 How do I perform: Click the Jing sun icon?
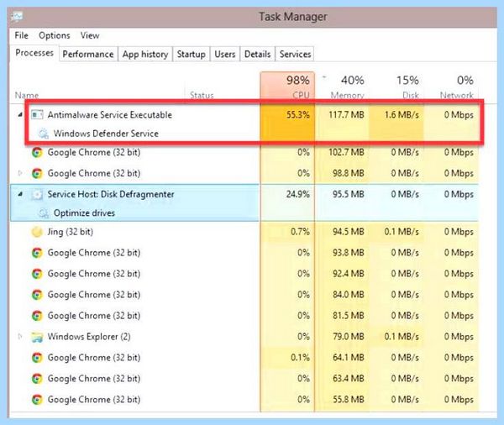[37, 232]
